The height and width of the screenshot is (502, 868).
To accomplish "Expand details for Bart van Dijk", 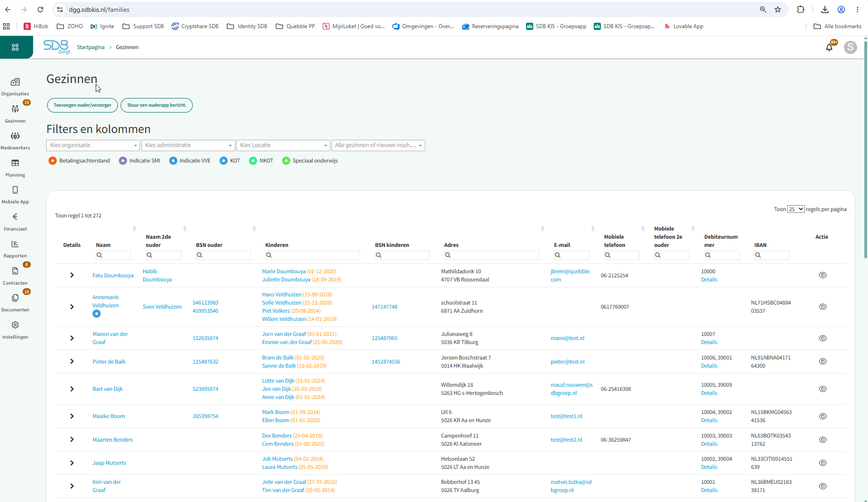I will 72,389.
